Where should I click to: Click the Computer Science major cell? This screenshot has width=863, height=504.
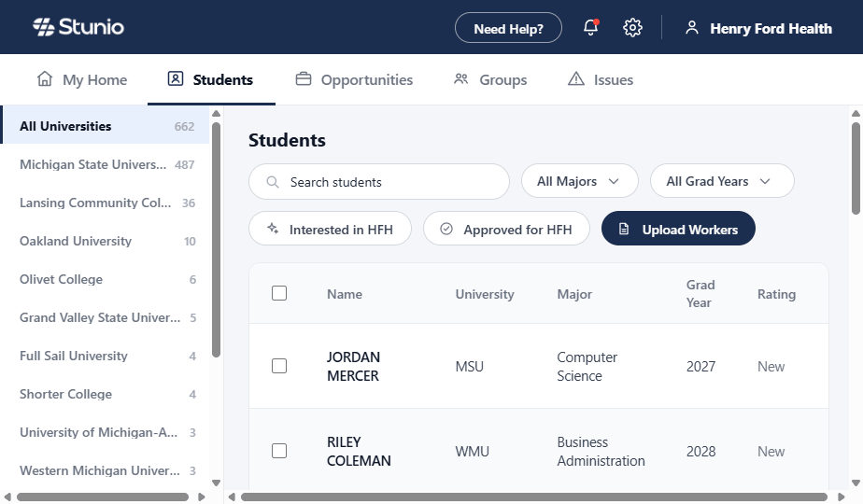pos(587,367)
